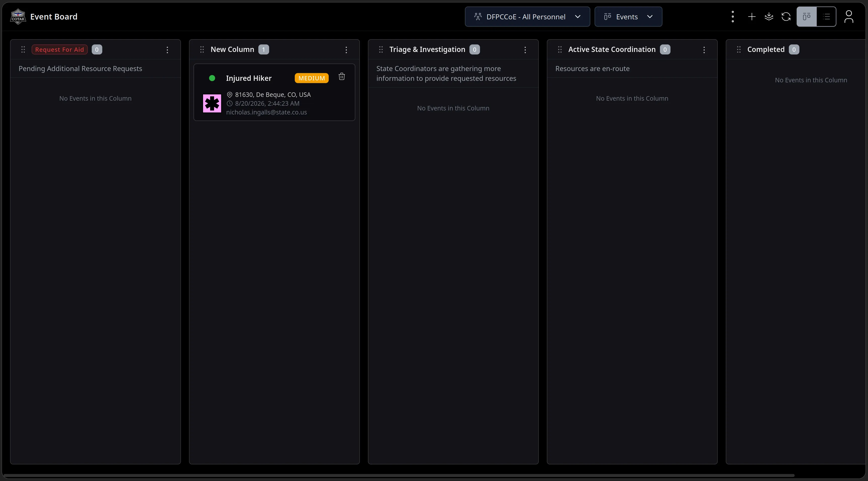The width and height of the screenshot is (868, 481).
Task: Open the New Column options menu
Action: click(x=346, y=50)
